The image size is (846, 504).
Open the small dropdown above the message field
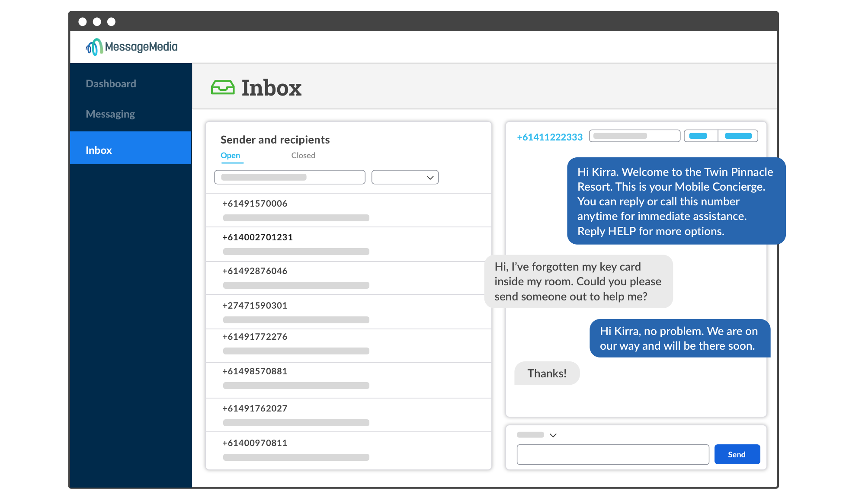[553, 435]
